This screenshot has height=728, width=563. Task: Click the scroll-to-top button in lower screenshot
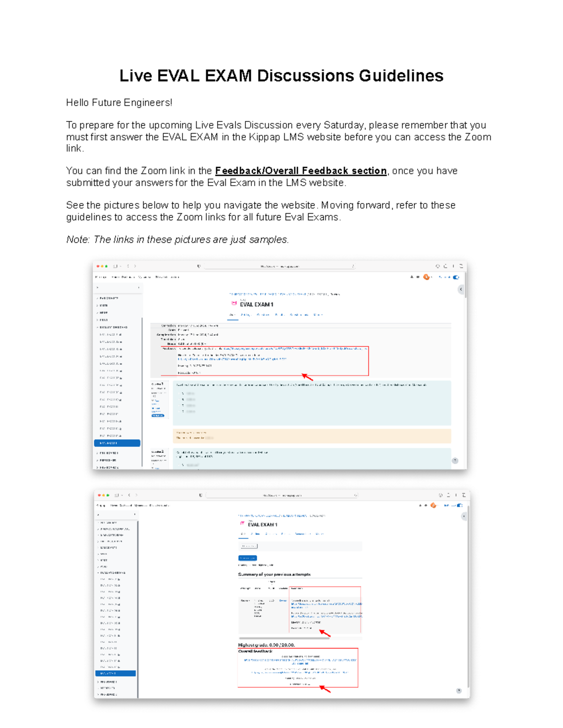click(x=459, y=691)
